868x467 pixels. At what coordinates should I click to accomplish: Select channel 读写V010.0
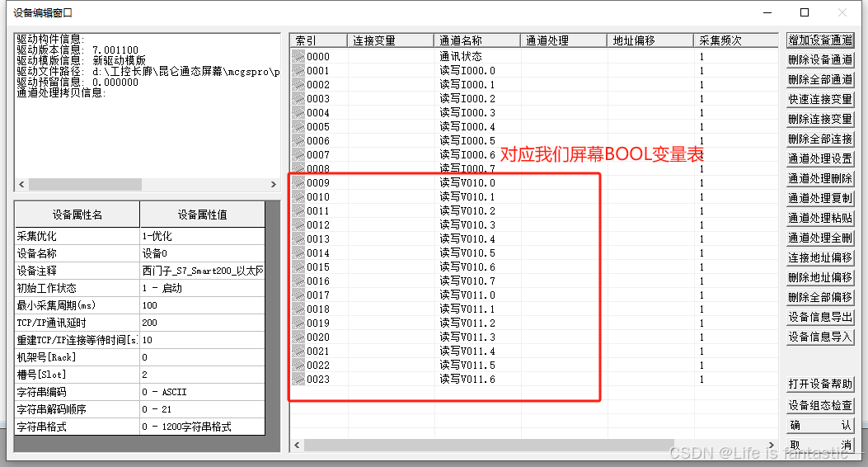coord(467,183)
